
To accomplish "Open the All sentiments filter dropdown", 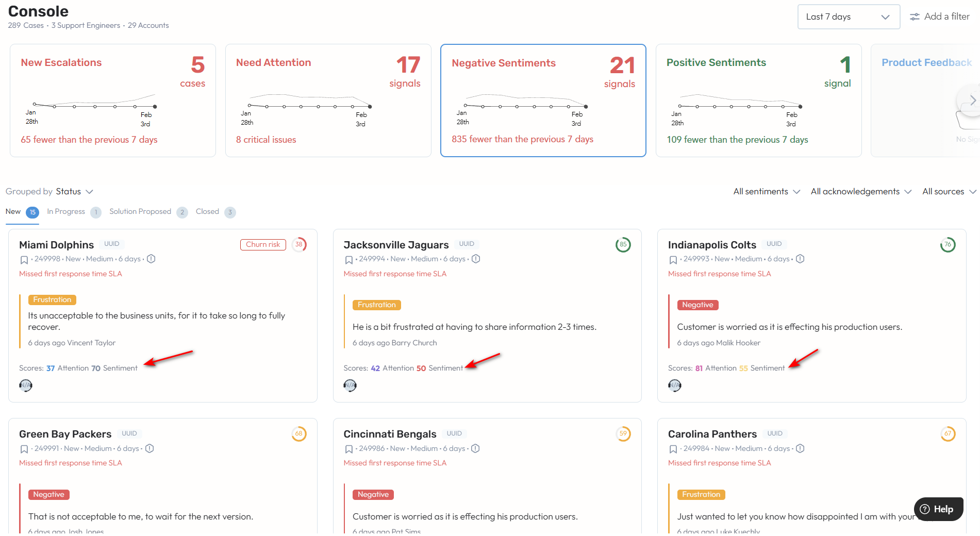I will click(x=767, y=191).
